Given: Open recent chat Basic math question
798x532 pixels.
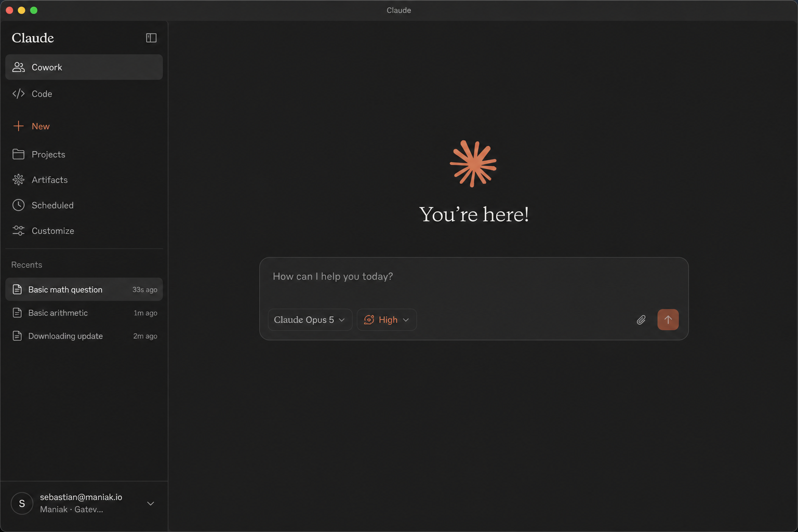Looking at the screenshot, I should click(84, 289).
